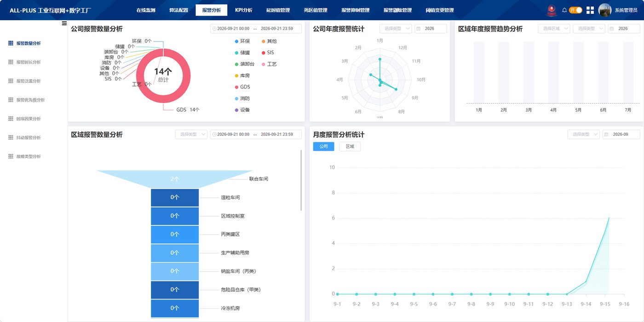The width and height of the screenshot is (644, 322).
Task: Edit start date in 公司报警数量分析 range
Action: click(233, 29)
